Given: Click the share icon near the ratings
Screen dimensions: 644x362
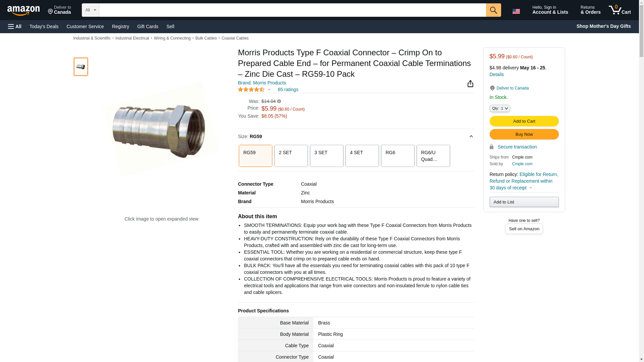Looking at the screenshot, I should point(470,84).
